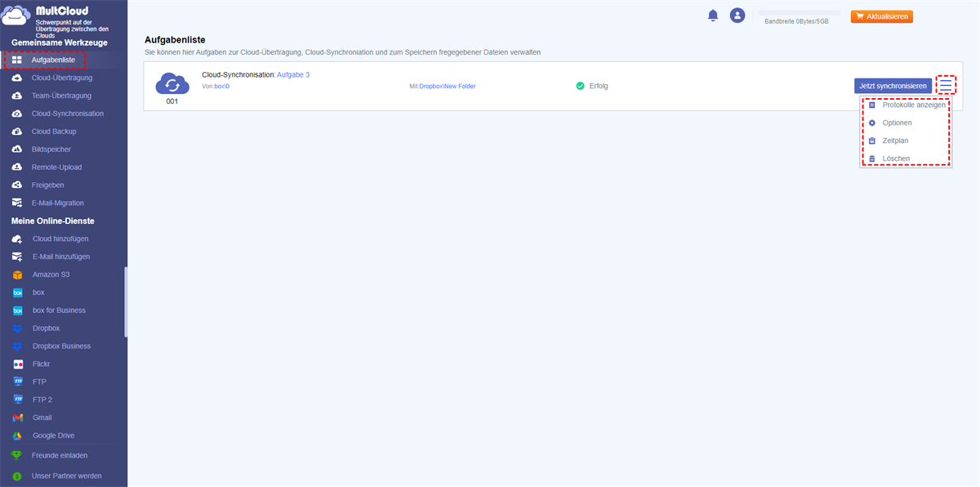This screenshot has height=487, width=980.
Task: Open Freigeben label in sidebar
Action: 48,185
